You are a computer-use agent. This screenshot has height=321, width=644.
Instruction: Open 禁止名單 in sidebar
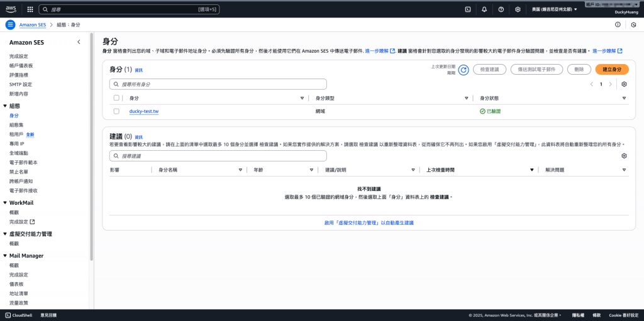(x=18, y=172)
